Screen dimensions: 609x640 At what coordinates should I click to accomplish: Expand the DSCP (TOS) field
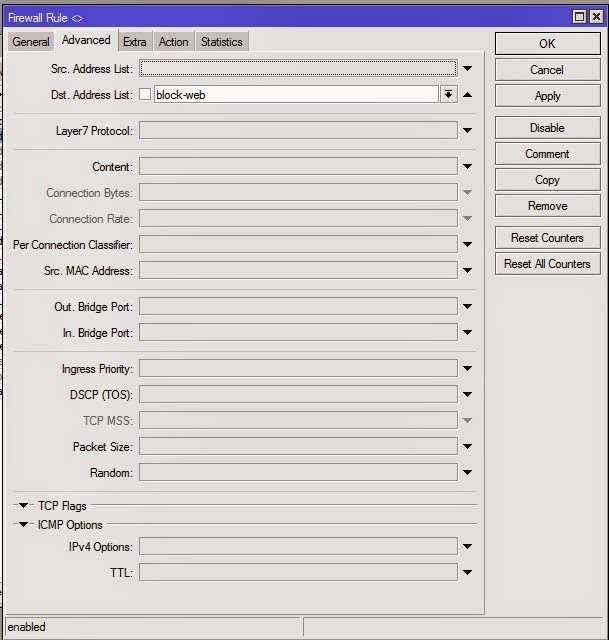(468, 395)
